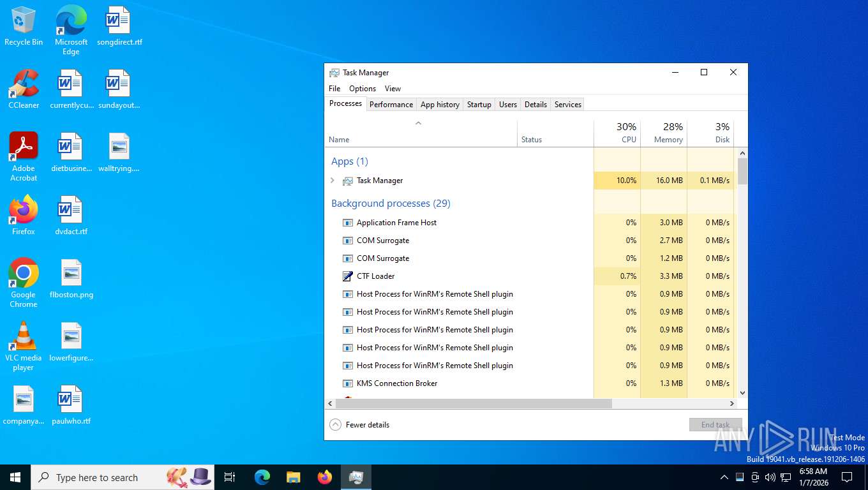Select the CTF Loader process
This screenshot has height=490, width=868.
point(530,276)
